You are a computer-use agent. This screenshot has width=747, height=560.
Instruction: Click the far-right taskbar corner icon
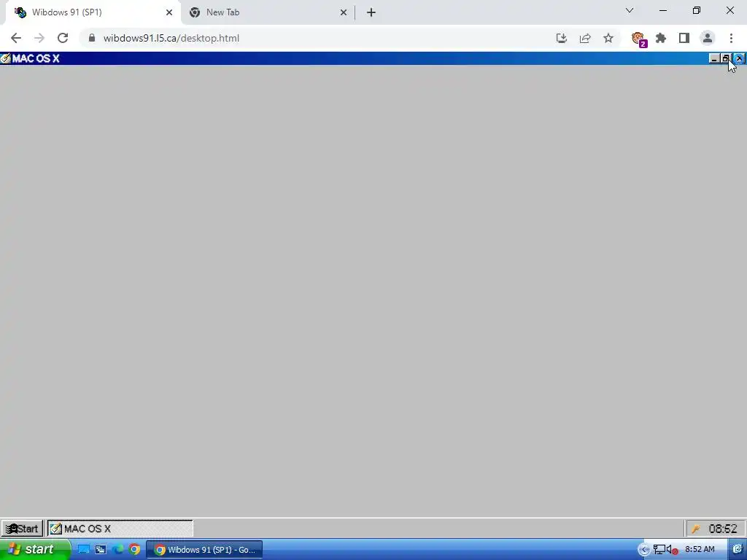738,550
